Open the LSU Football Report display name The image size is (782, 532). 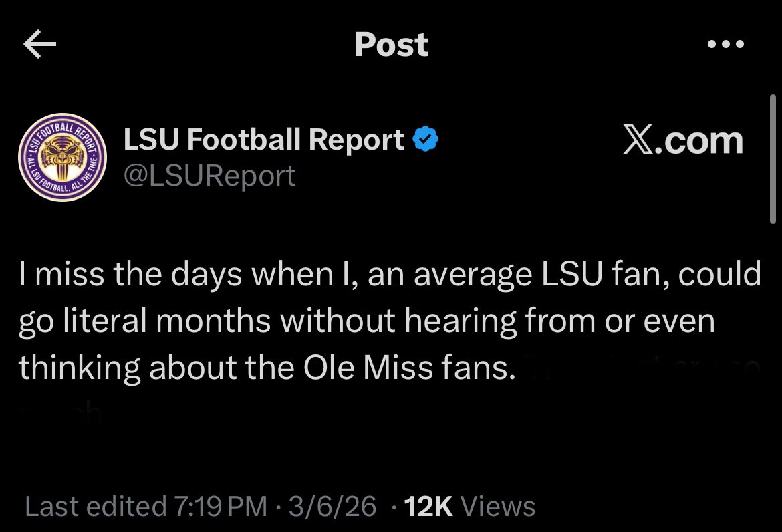pos(264,140)
